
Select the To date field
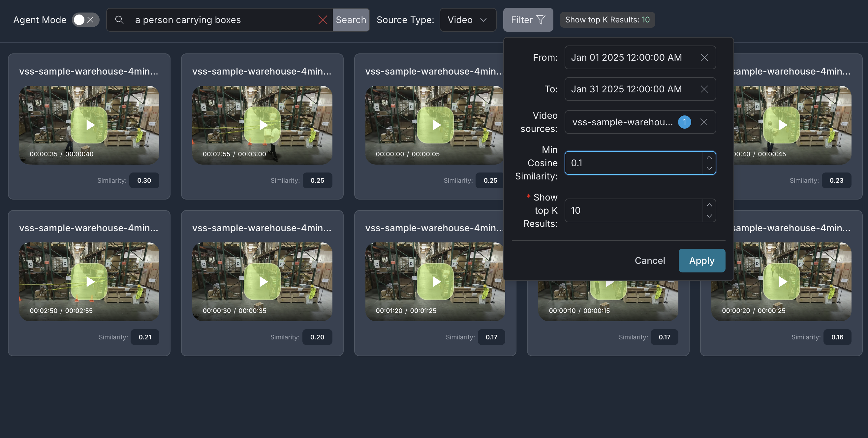click(626, 89)
